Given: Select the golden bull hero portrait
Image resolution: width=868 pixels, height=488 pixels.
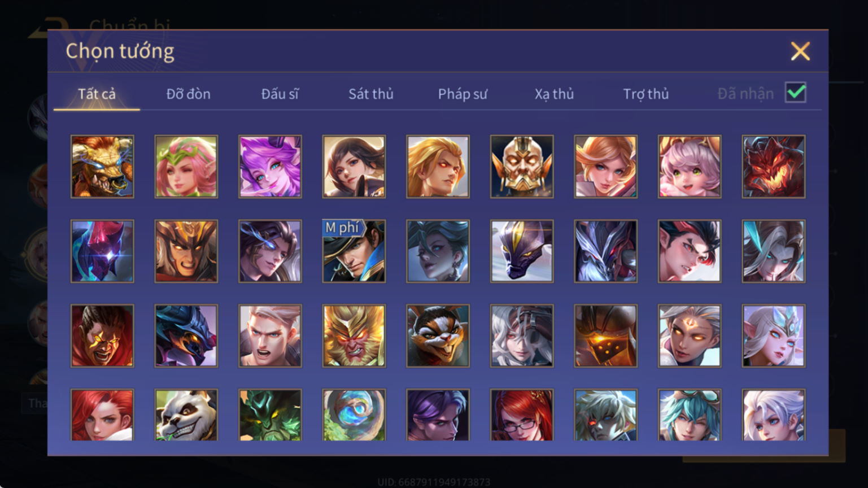Looking at the screenshot, I should (x=102, y=167).
